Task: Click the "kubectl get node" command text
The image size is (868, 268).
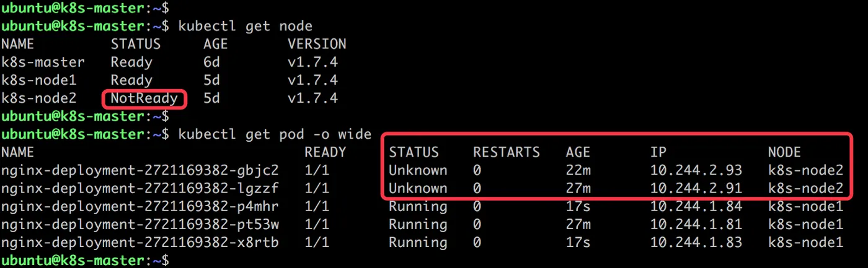Action: click(x=245, y=27)
